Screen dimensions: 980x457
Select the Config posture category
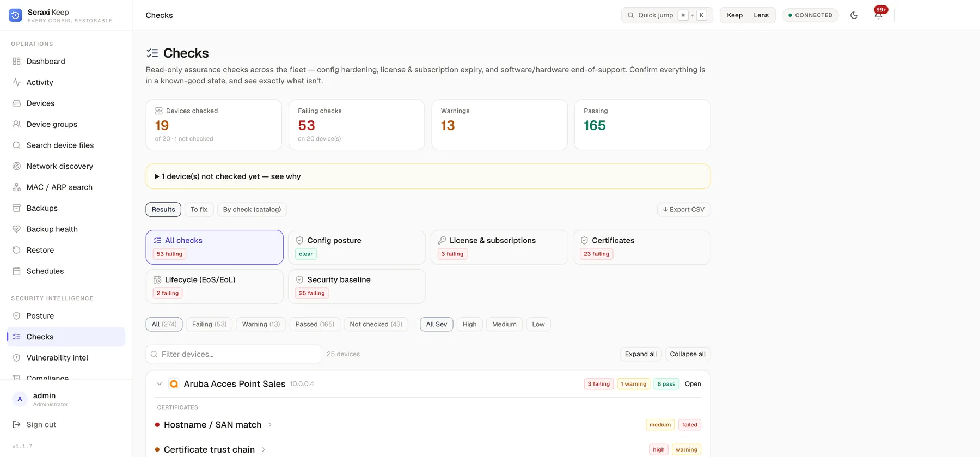pyautogui.click(x=357, y=247)
